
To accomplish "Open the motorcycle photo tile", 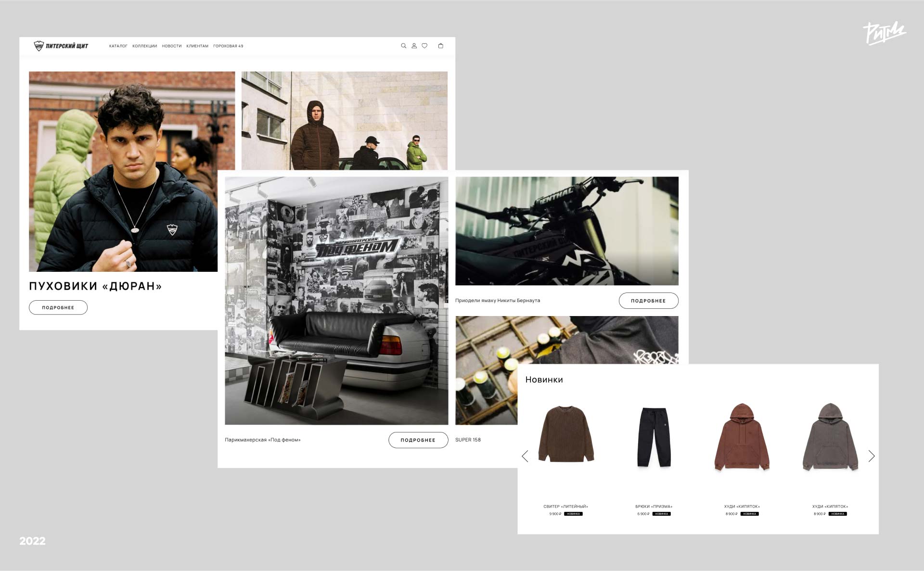I will (566, 230).
